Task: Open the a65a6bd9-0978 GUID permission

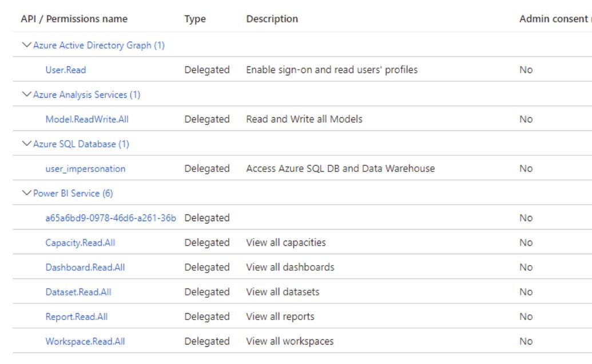Action: pyautogui.click(x=110, y=218)
